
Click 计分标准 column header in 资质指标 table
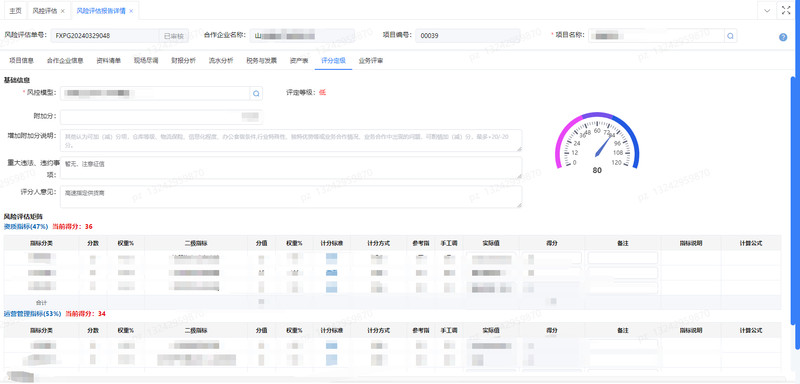click(332, 243)
